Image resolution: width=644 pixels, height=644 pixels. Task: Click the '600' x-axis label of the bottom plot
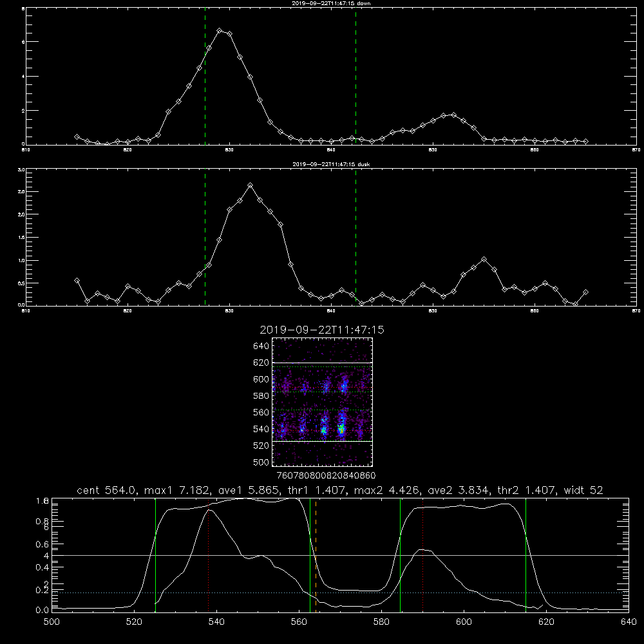coord(464,622)
